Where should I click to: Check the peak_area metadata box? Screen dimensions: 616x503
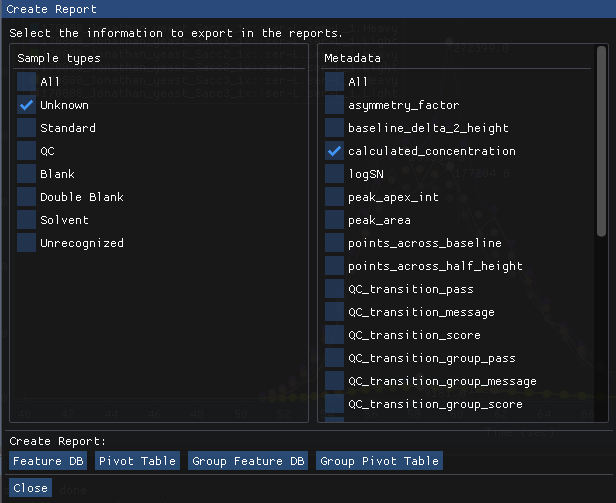[x=334, y=220]
